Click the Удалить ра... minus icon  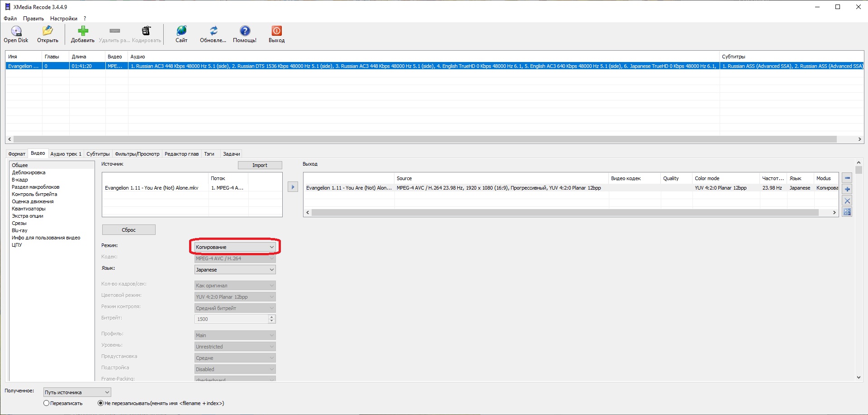pos(115,31)
